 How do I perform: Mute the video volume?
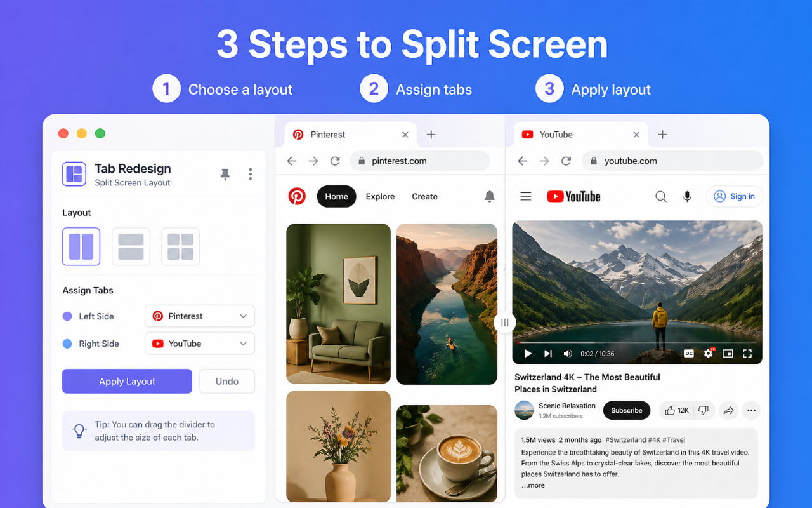(x=568, y=354)
